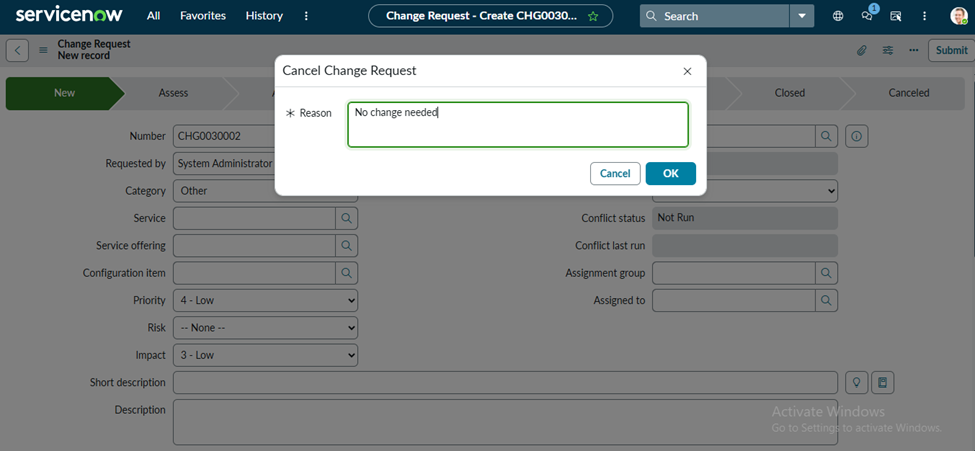Screen dimensions: 975x451
Task: Open the chat notifications icon
Action: pyautogui.click(x=867, y=16)
